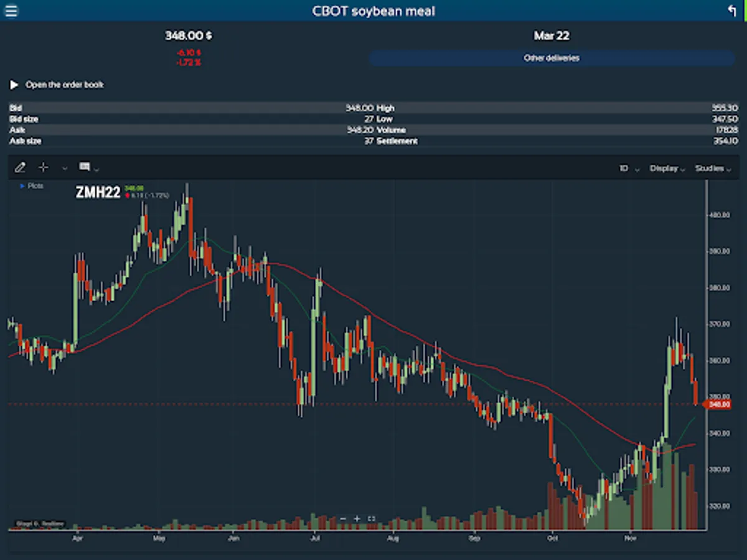Viewport: 747px width, 560px height.
Task: Open the Display dropdown
Action: (667, 169)
